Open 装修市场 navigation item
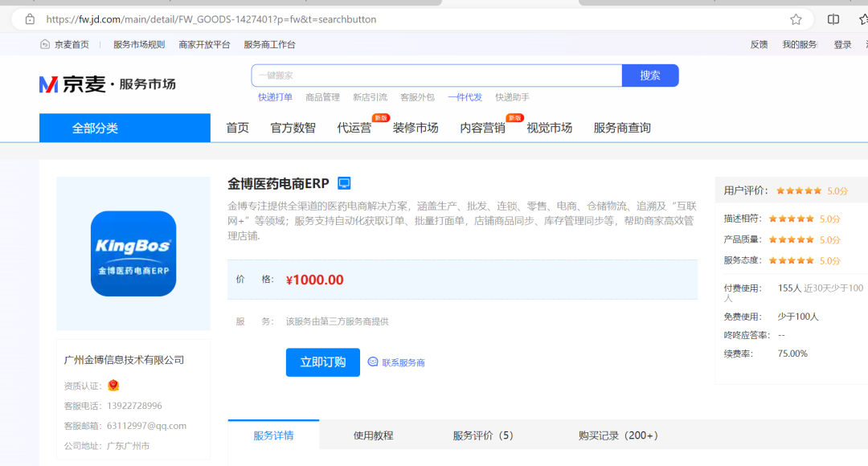This screenshot has width=868, height=466. pos(416,128)
